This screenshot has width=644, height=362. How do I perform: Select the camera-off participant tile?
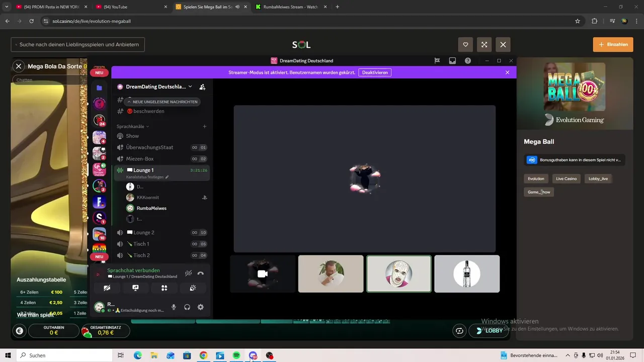point(263,274)
